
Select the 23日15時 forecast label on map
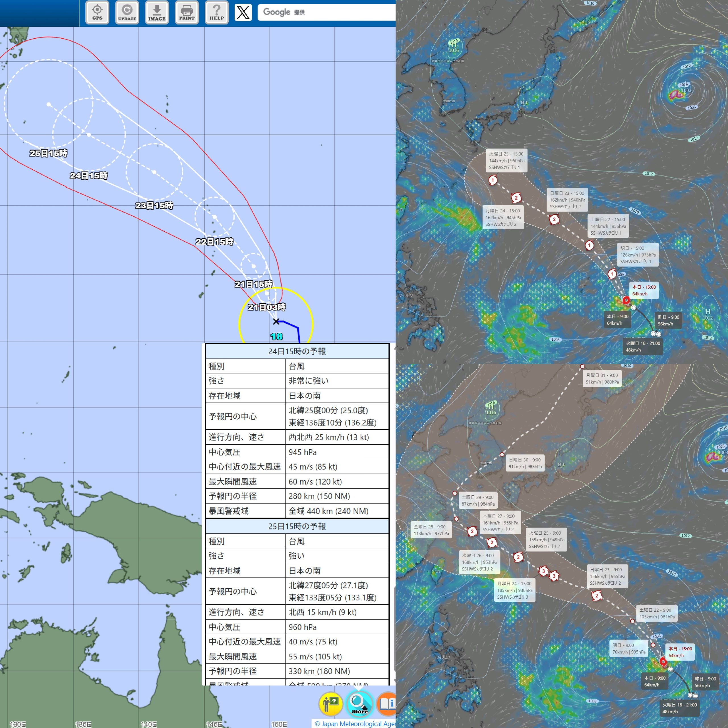[x=154, y=205]
